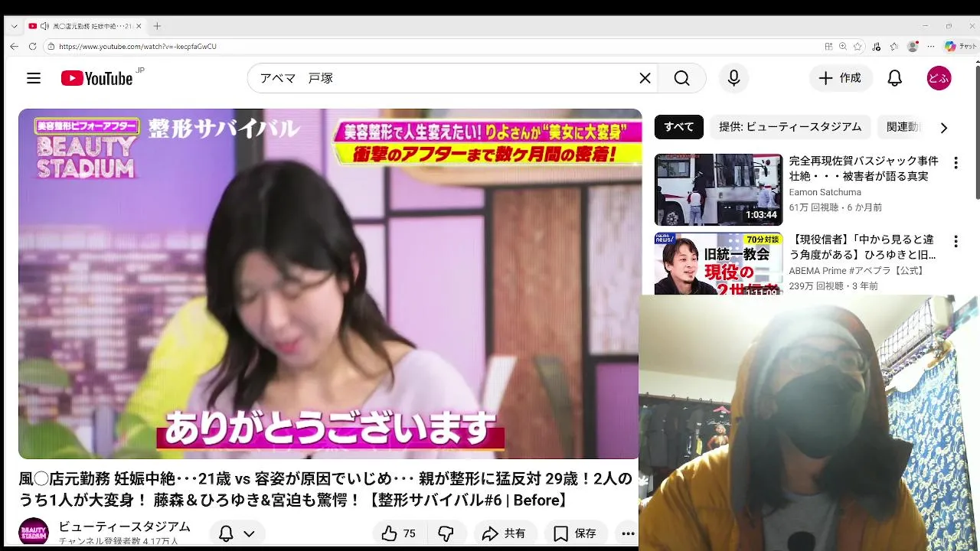Like the video showing 75 likes

(x=398, y=533)
